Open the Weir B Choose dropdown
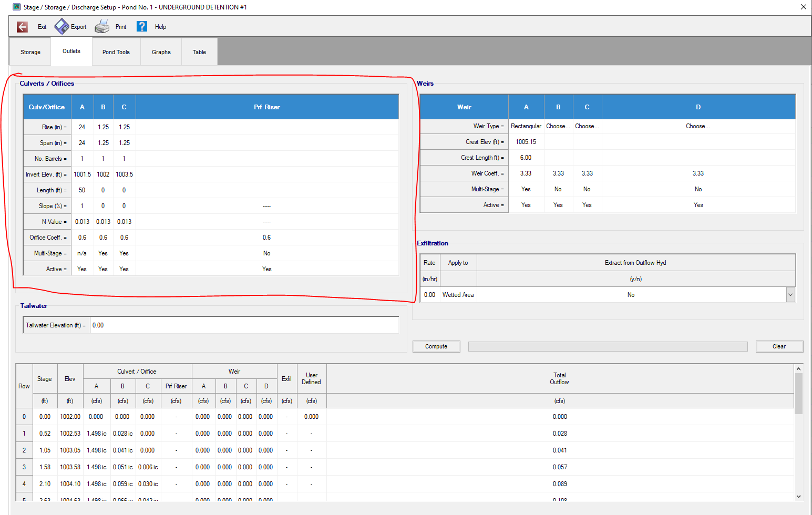This screenshot has height=515, width=812. pyautogui.click(x=558, y=126)
